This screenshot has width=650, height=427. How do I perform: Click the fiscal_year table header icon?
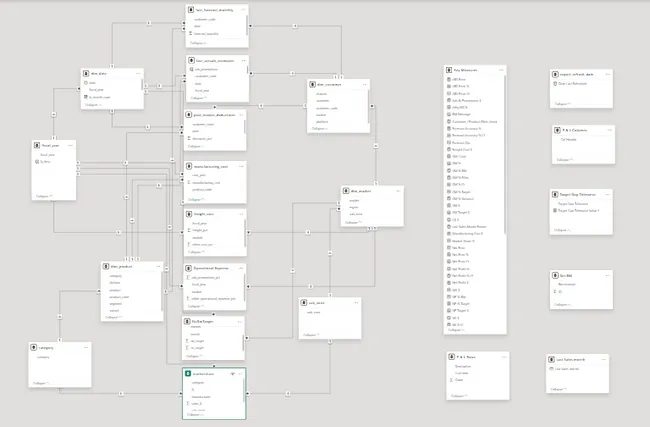click(x=34, y=145)
